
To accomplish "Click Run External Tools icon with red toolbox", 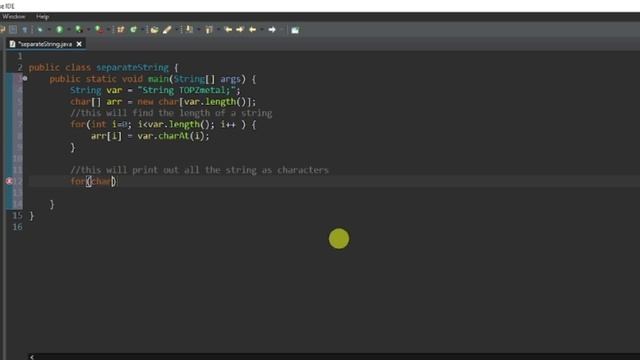I will point(99,29).
